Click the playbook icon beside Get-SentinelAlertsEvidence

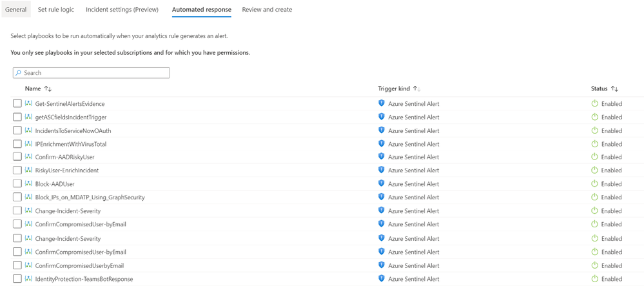(28, 104)
